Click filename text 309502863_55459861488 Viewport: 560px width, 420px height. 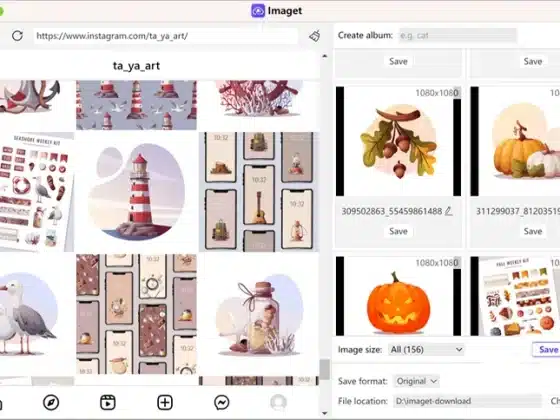coord(392,211)
